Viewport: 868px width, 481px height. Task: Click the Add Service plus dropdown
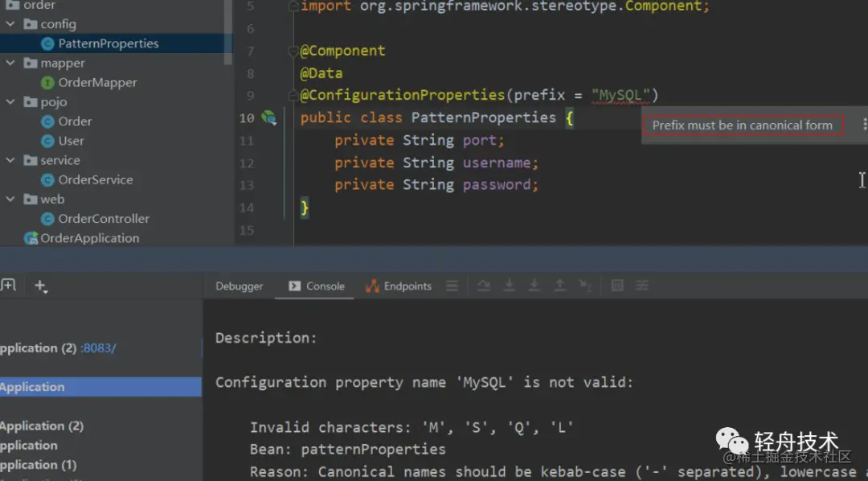(41, 286)
